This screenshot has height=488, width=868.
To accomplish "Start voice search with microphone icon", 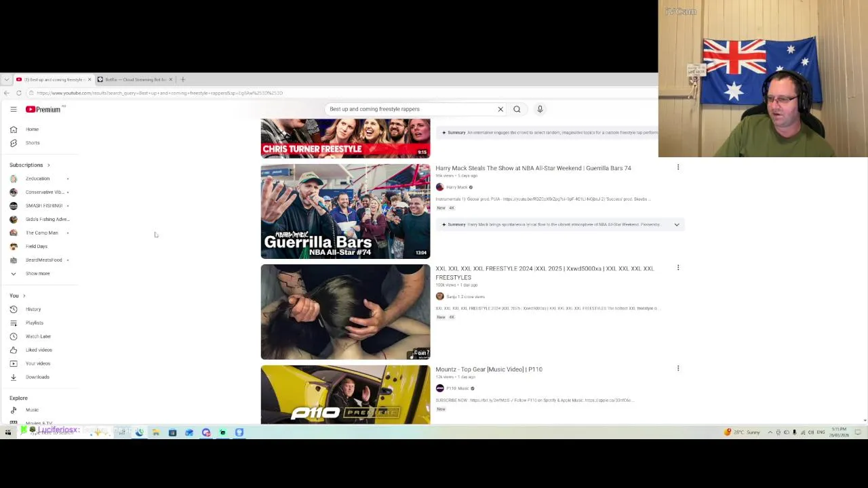I will click(x=540, y=109).
